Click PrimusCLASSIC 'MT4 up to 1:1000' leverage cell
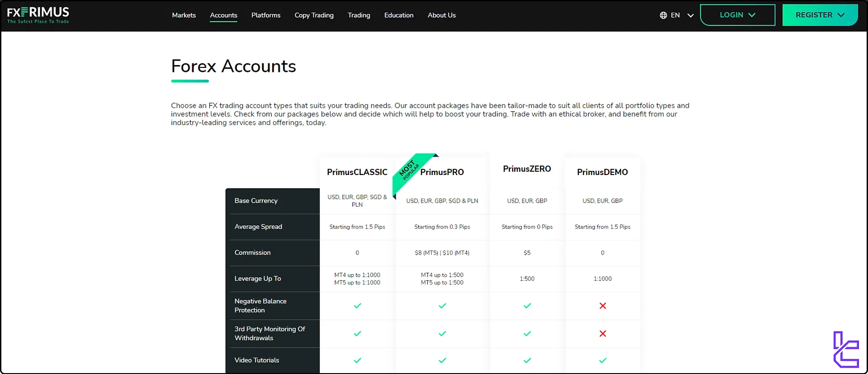 pyautogui.click(x=357, y=279)
